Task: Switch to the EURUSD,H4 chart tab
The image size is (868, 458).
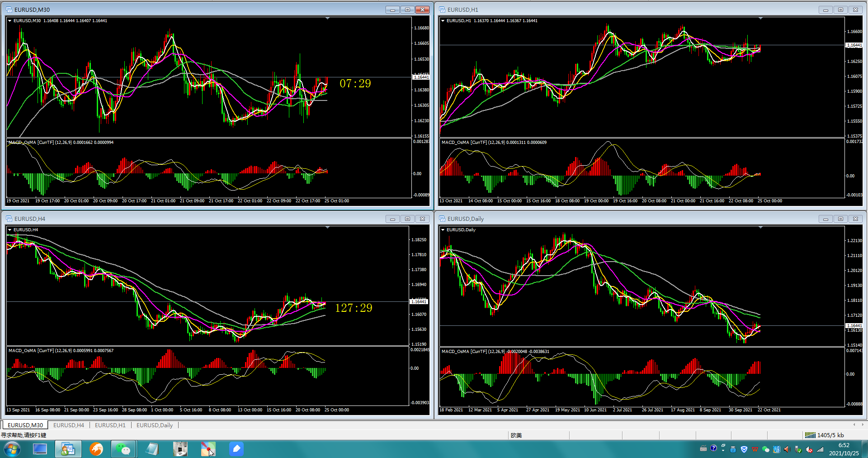Action: point(69,425)
